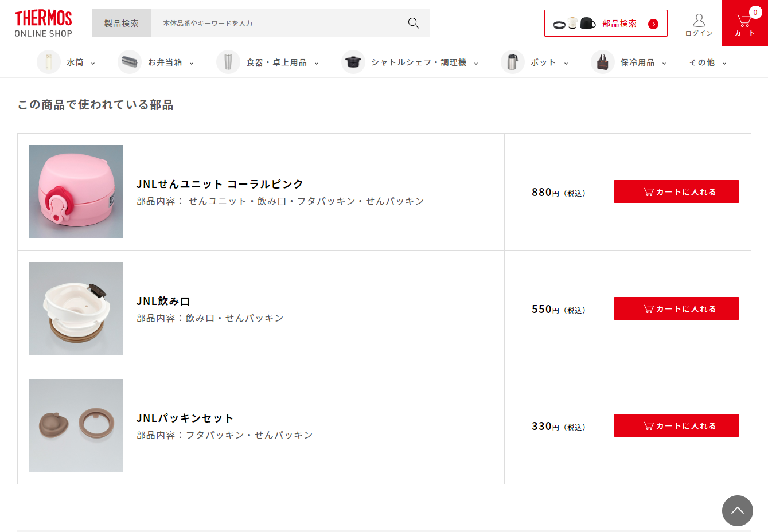
Task: Open JNLせんユニット コーラルピンク title
Action: point(220,184)
